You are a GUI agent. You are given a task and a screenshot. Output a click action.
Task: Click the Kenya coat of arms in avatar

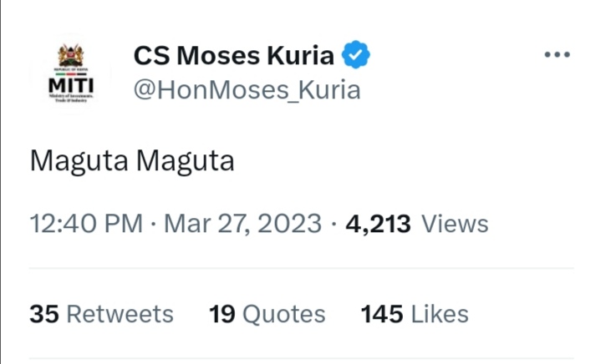coord(71,55)
